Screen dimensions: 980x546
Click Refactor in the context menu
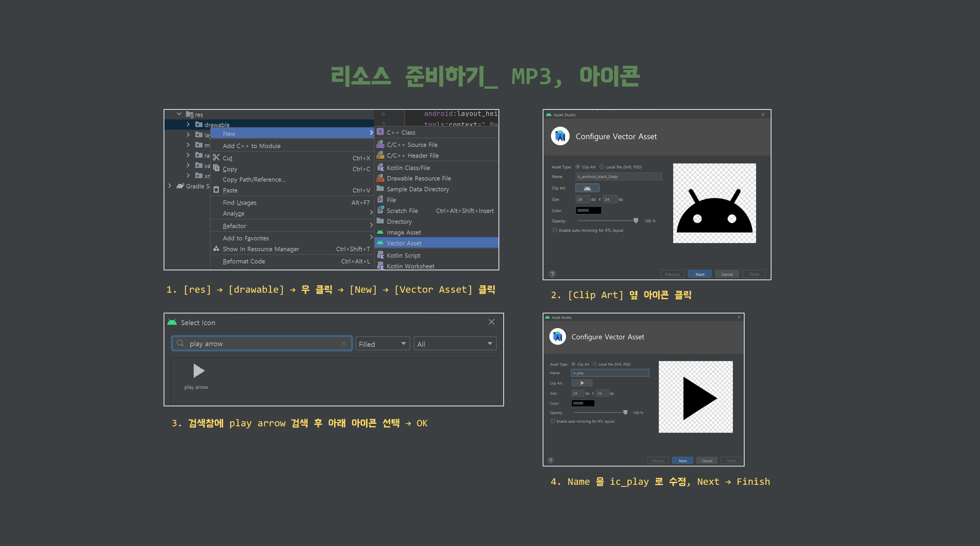(x=234, y=226)
